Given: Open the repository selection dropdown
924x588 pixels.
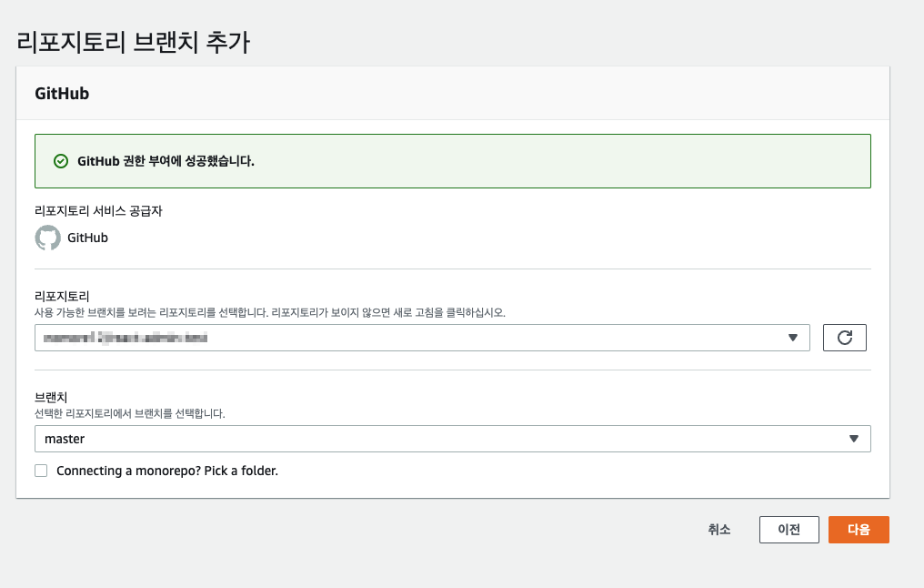Looking at the screenshot, I should [x=422, y=338].
